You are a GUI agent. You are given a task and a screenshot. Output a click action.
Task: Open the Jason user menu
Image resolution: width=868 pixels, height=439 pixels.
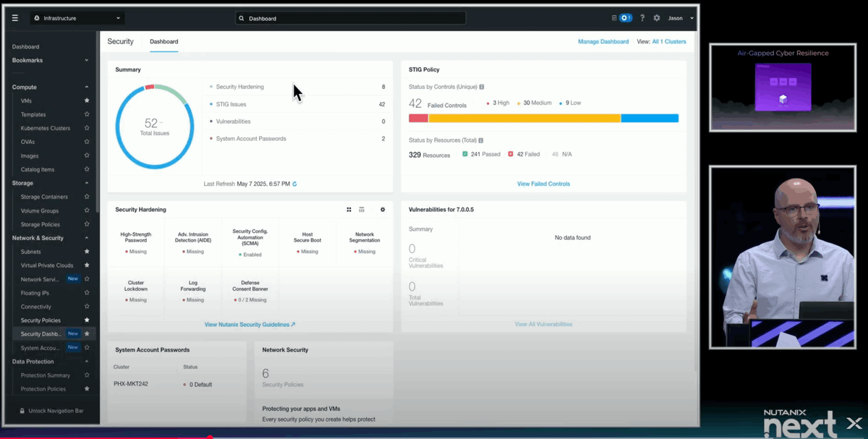681,18
